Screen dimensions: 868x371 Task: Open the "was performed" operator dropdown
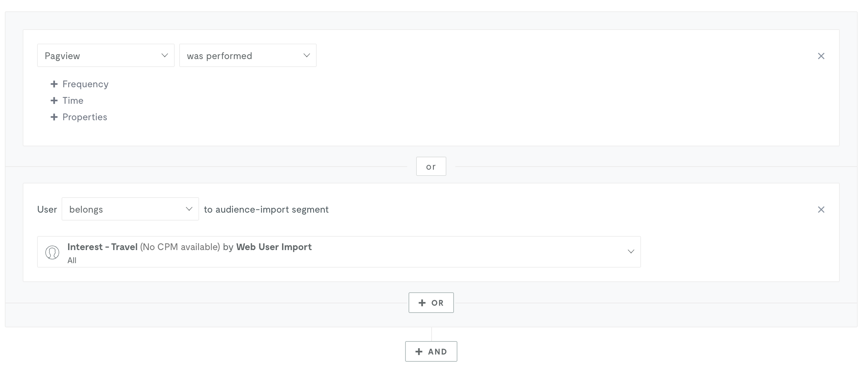point(247,55)
